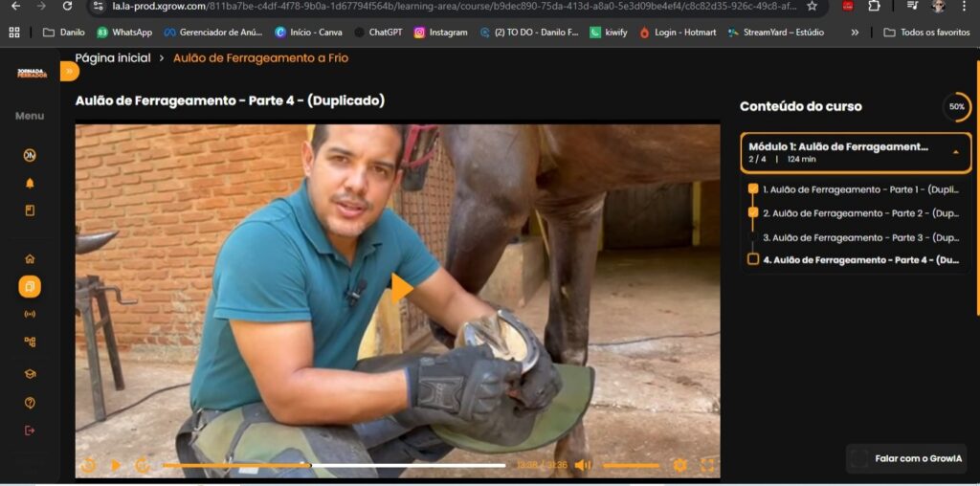Uncheck Parte 1 lesson completion checkbox
This screenshot has height=486, width=980.
coord(753,189)
